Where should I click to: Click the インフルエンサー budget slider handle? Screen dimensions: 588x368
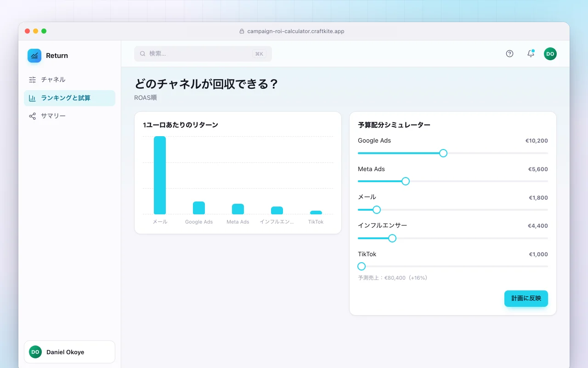pyautogui.click(x=392, y=238)
